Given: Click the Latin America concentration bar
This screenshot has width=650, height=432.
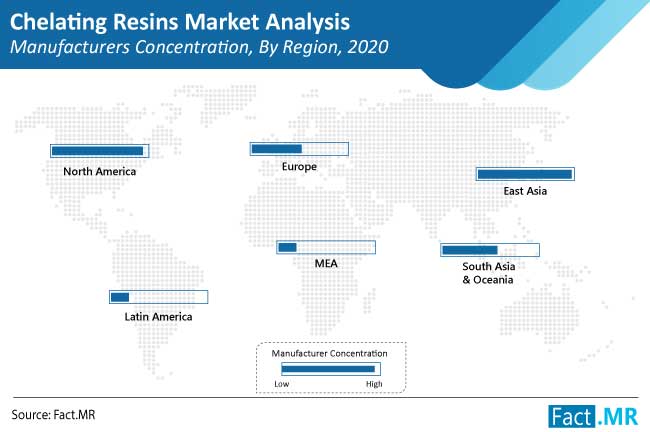Looking at the screenshot, I should (158, 297).
